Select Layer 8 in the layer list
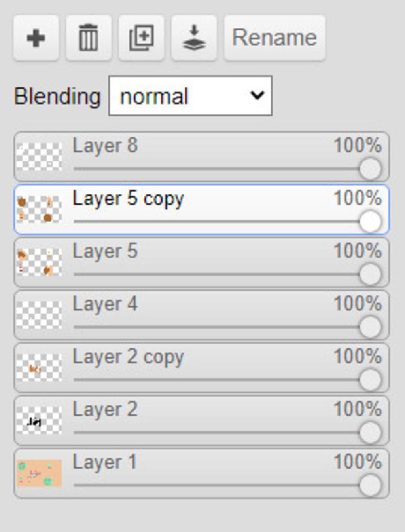Screen dimensions: 405x532 tap(202, 157)
